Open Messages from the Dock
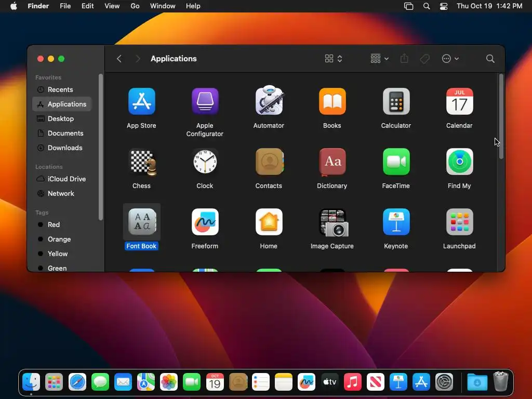The image size is (532, 399). tap(100, 382)
